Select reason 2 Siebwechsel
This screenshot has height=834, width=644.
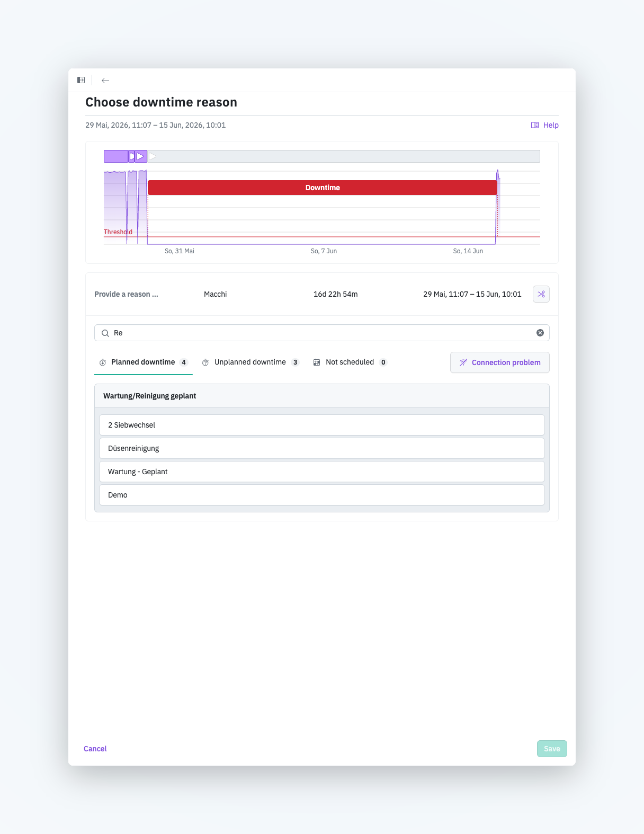pos(322,425)
